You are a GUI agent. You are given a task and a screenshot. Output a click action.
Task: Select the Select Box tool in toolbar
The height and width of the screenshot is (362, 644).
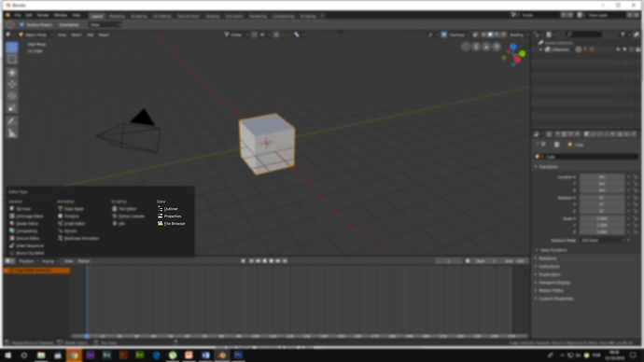tap(12, 60)
